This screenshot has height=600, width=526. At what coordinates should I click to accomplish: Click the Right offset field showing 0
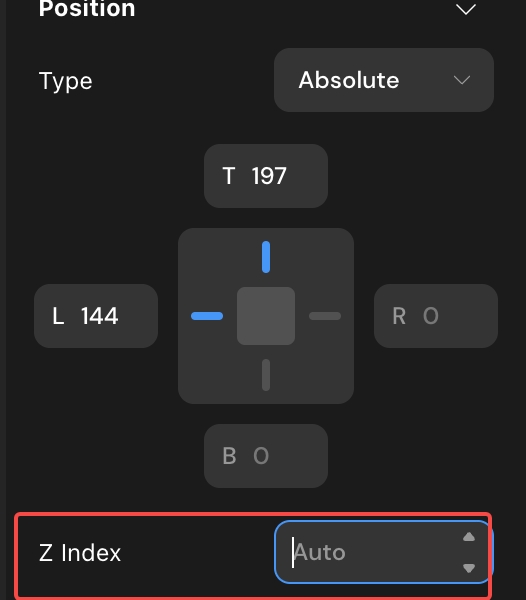[436, 316]
